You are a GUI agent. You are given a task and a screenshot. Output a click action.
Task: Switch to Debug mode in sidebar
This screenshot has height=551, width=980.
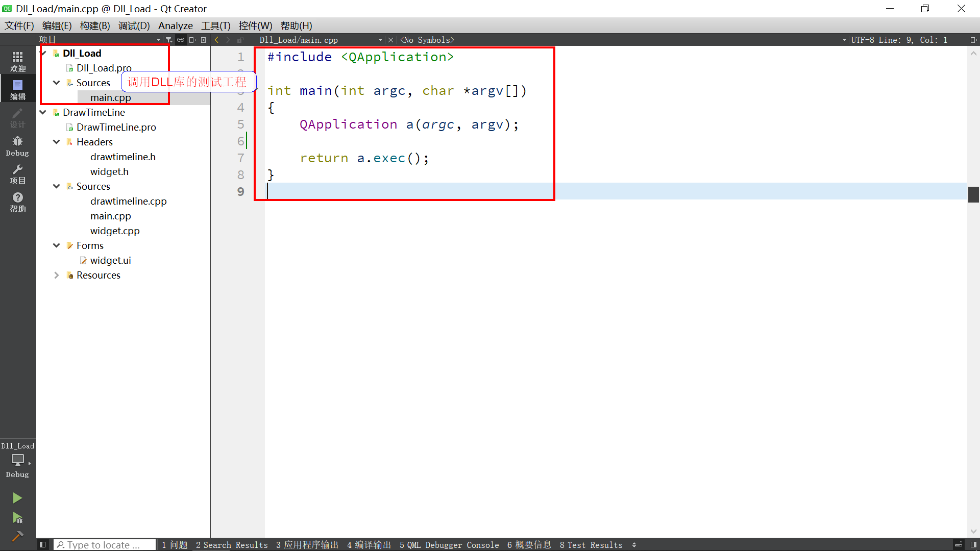[17, 145]
